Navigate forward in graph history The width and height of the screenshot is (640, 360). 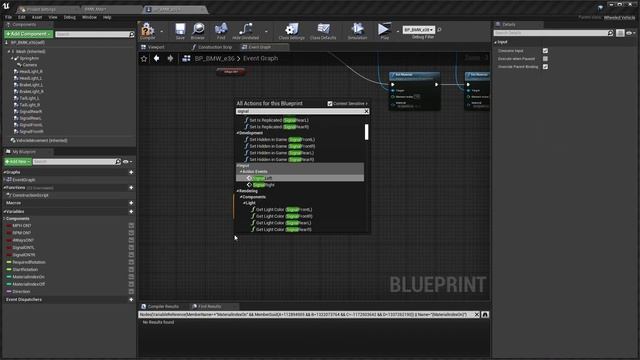pos(170,59)
